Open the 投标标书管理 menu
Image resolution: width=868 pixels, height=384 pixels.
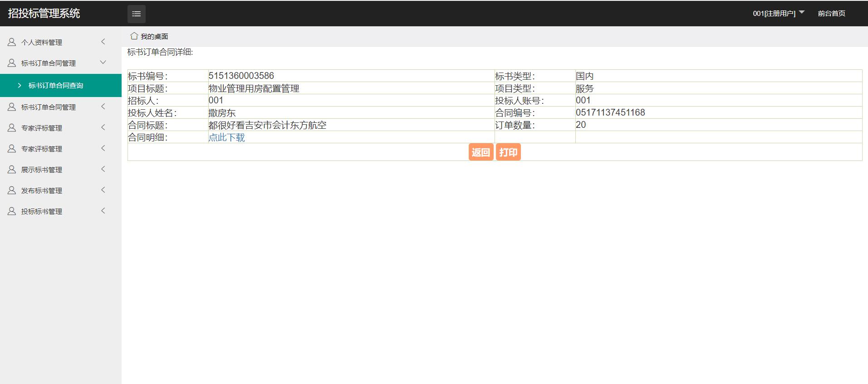pos(61,211)
